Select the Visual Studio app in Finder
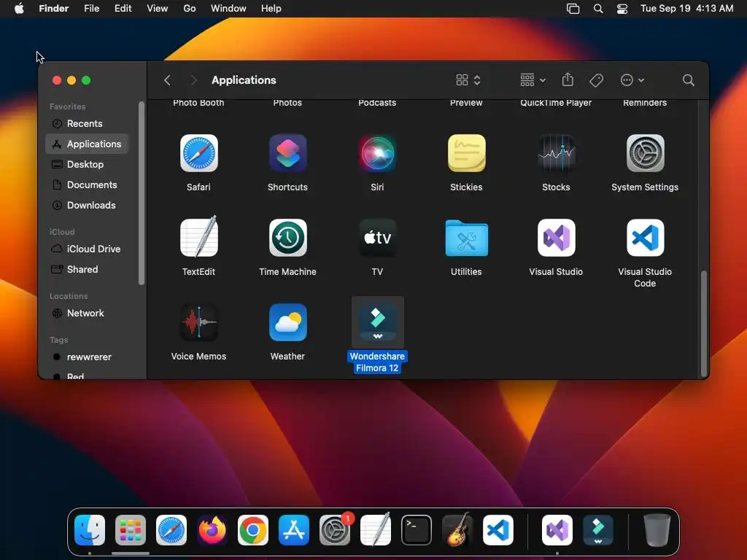This screenshot has width=747, height=560. [x=556, y=238]
